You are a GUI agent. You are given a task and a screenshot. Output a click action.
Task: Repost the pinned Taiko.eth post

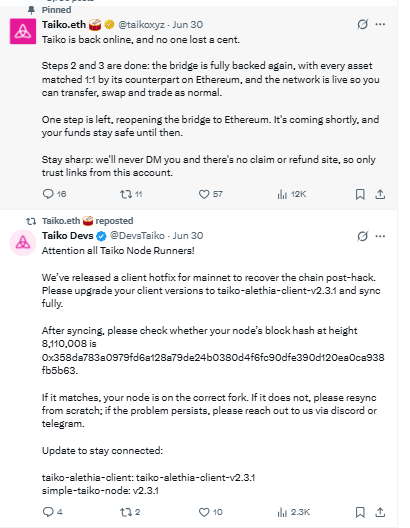click(x=131, y=194)
